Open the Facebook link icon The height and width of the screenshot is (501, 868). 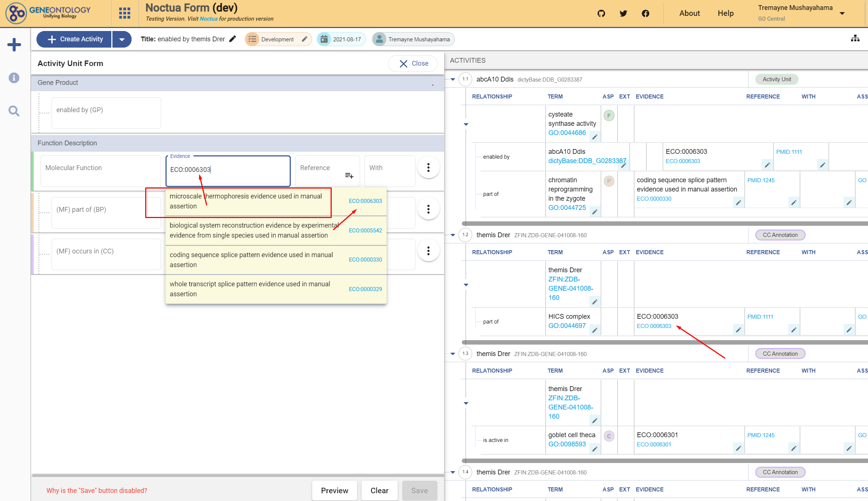pos(645,13)
